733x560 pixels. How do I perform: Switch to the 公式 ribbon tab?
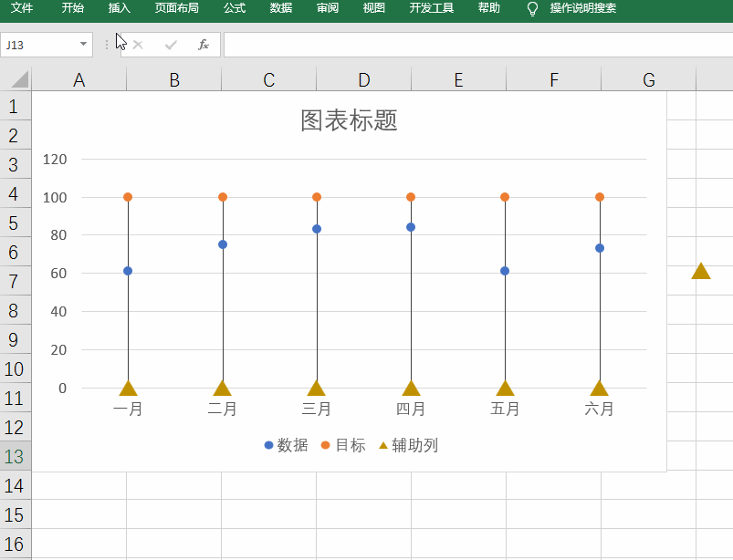[x=235, y=8]
